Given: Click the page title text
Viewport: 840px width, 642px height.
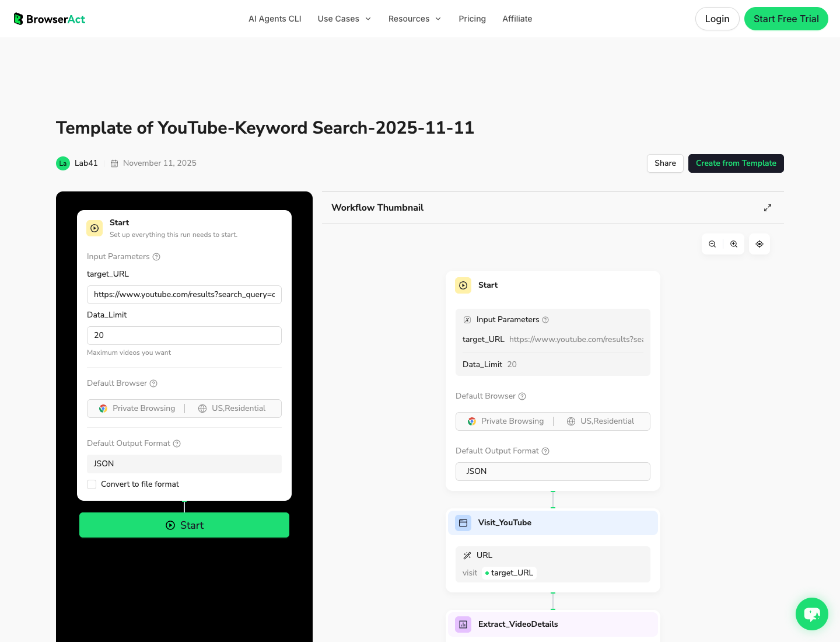Looking at the screenshot, I should (265, 128).
